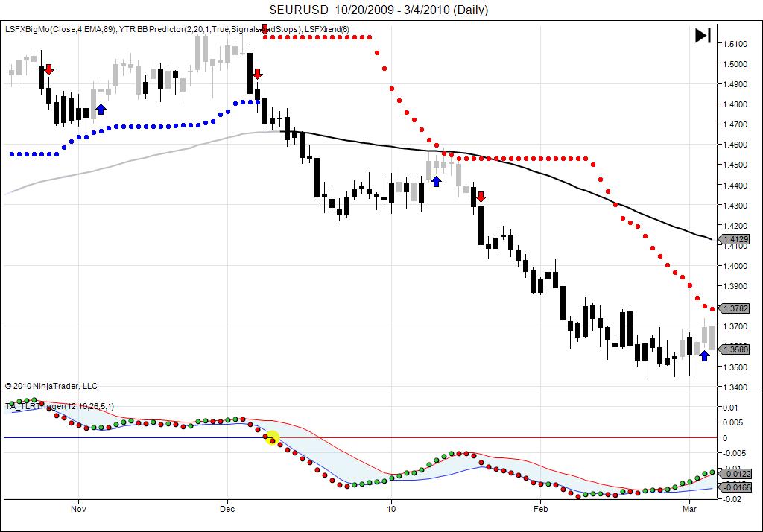Viewport: 763px width, 532px height.
Task: Click the 1.4300 price axis label
Action: (735, 206)
